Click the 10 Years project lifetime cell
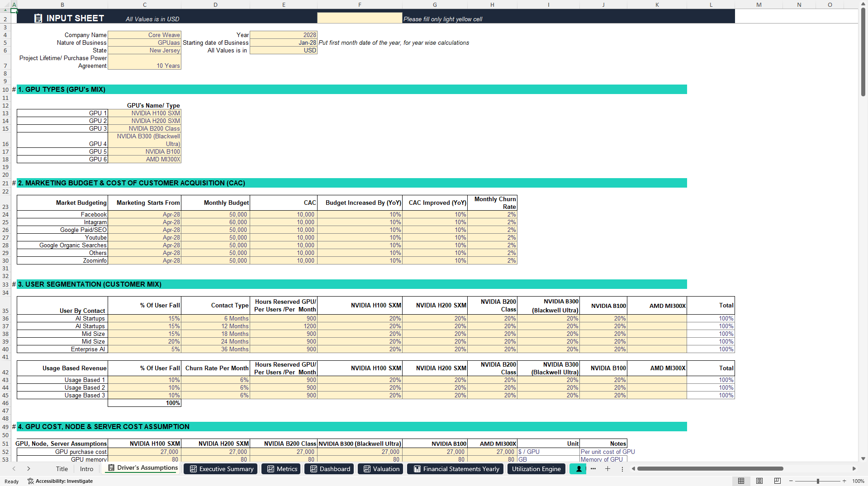 [x=145, y=62]
